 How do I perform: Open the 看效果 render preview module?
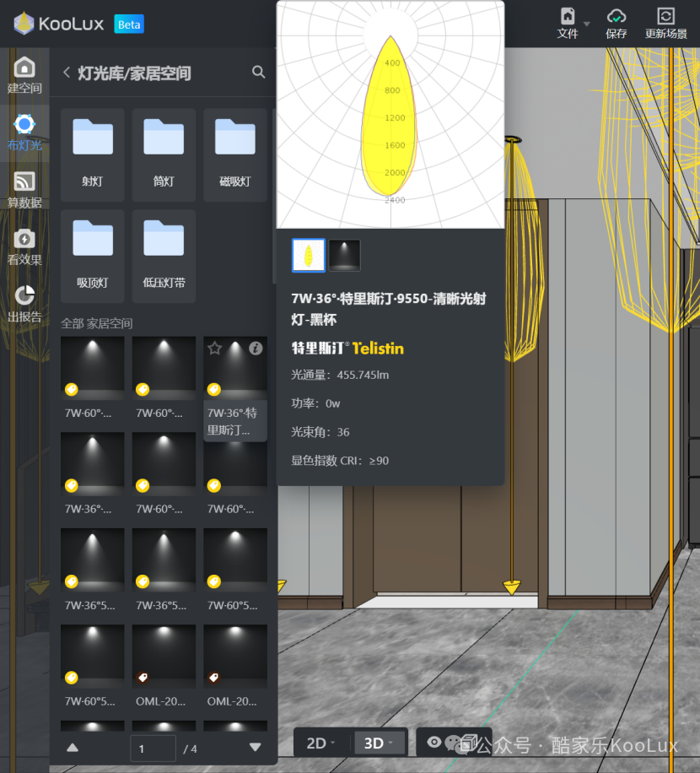(24, 247)
